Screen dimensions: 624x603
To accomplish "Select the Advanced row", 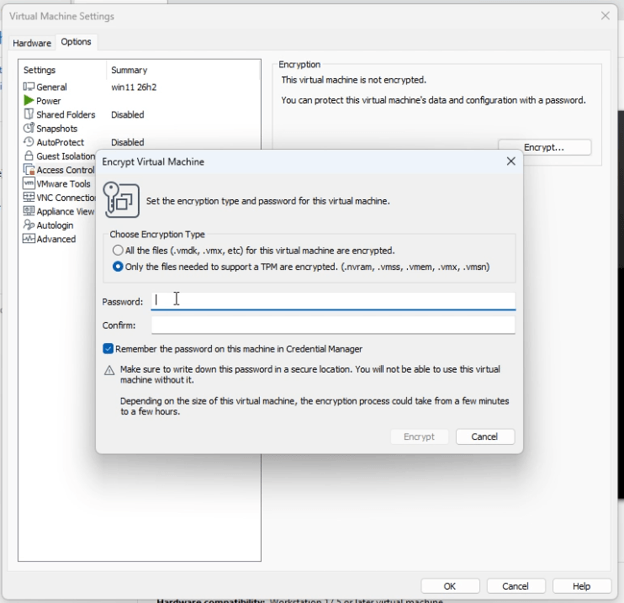I will point(58,239).
